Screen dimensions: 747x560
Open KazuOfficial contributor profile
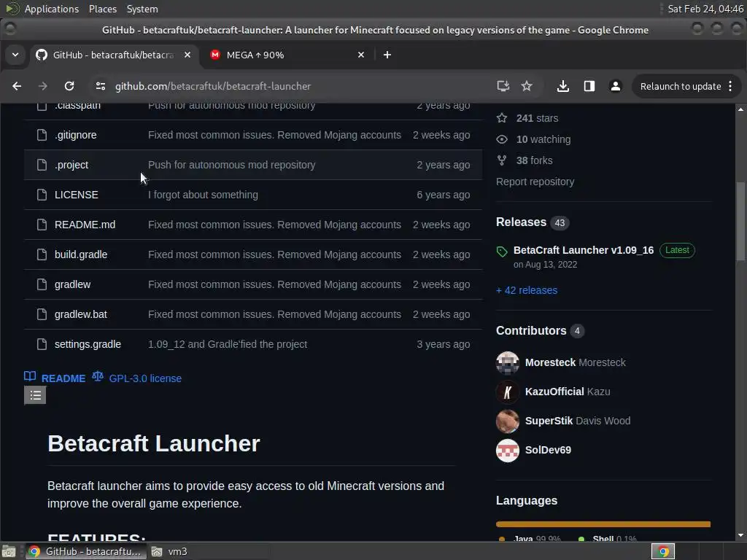click(x=568, y=392)
